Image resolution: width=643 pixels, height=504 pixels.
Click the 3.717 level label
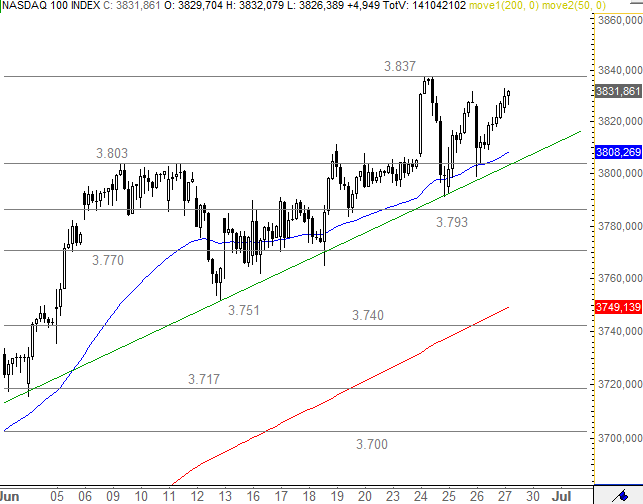[x=204, y=379]
